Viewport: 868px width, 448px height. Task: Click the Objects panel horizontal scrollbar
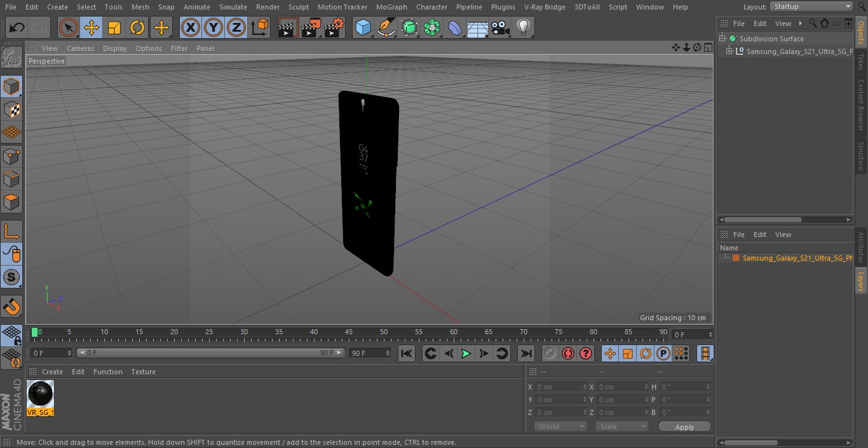pyautogui.click(x=763, y=220)
